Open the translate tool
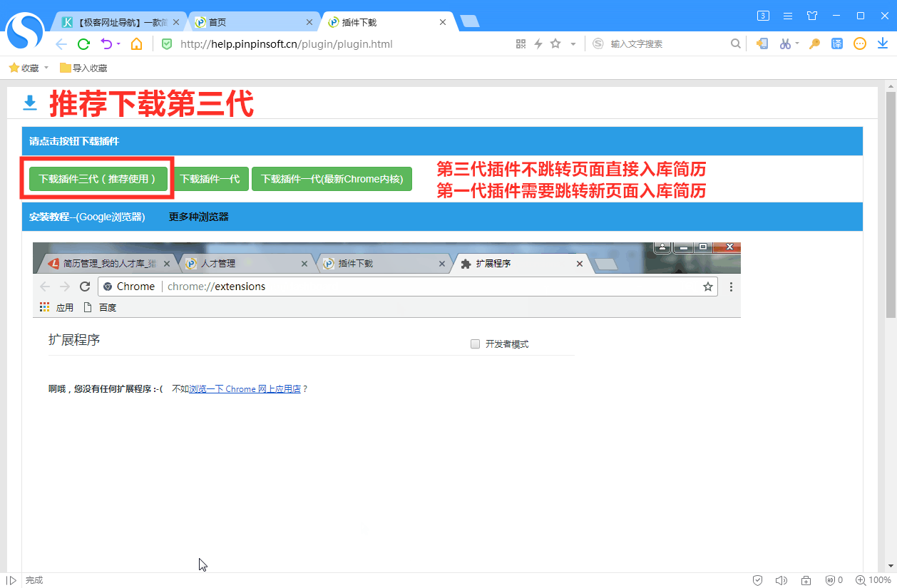Image resolution: width=897 pixels, height=588 pixels. pos(836,43)
